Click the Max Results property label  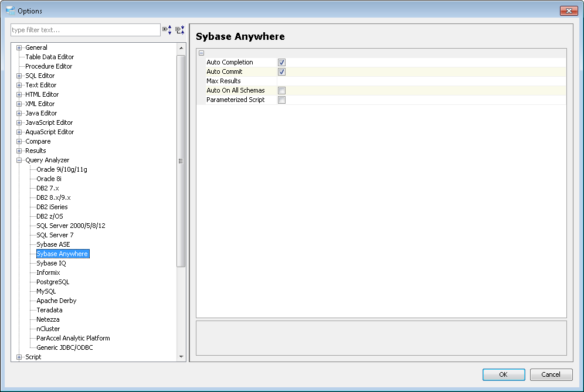click(223, 81)
